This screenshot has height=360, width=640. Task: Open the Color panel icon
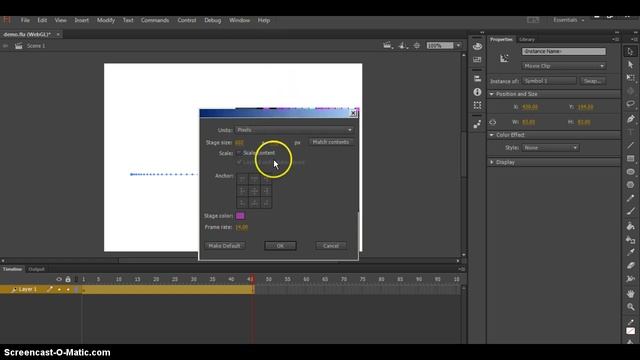[x=477, y=46]
